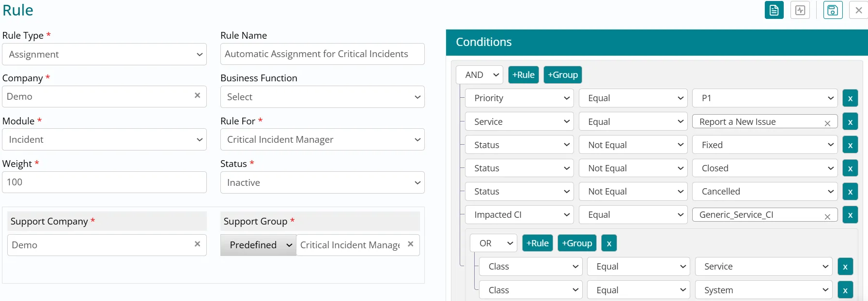
Task: Open the AND logical operator dropdown
Action: pyautogui.click(x=480, y=75)
